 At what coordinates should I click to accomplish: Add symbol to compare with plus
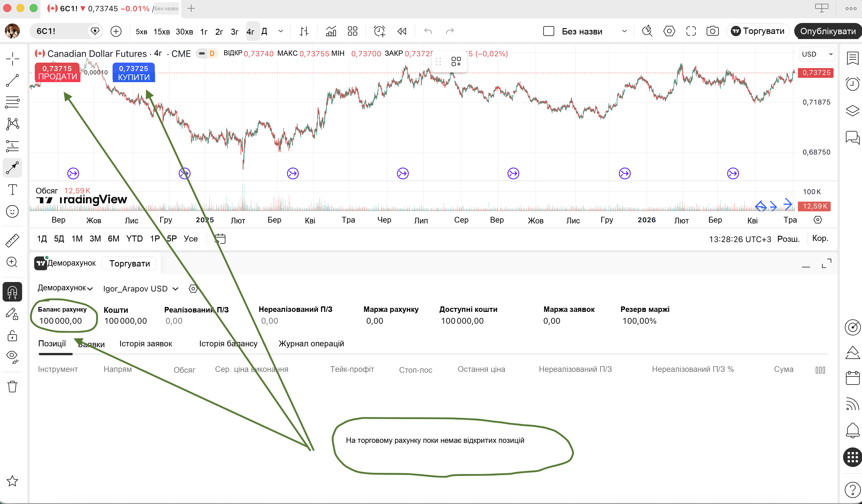pos(116,31)
